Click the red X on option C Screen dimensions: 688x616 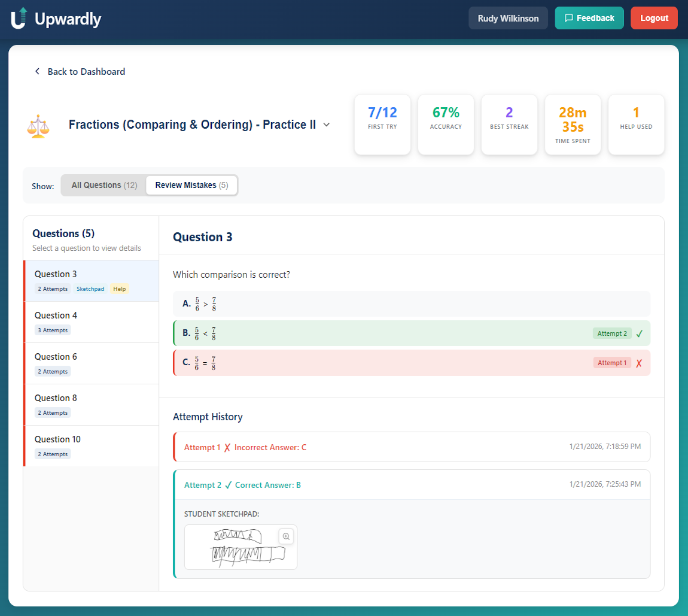[x=639, y=363]
